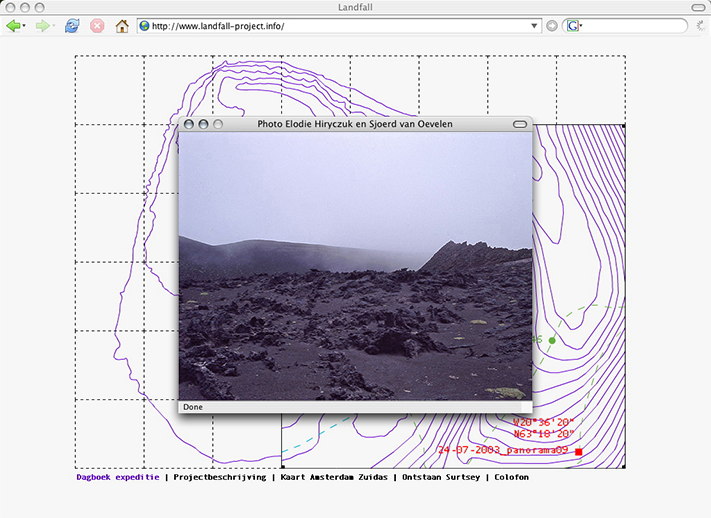This screenshot has width=711, height=518.
Task: Click the red square panorama09 marker
Action: [x=578, y=452]
